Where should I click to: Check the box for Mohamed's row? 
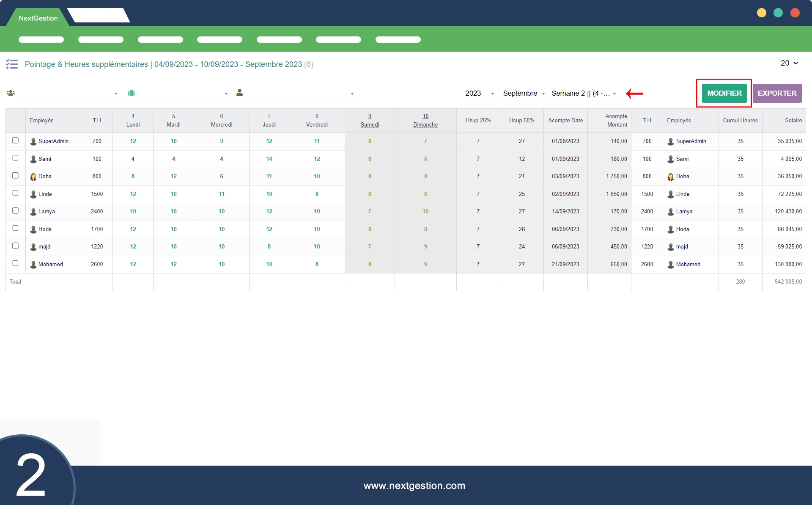pyautogui.click(x=16, y=263)
